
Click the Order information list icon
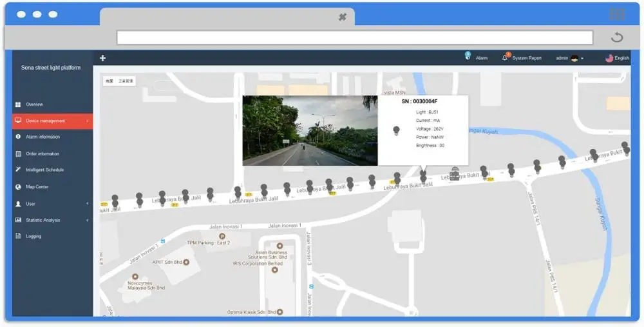point(19,154)
